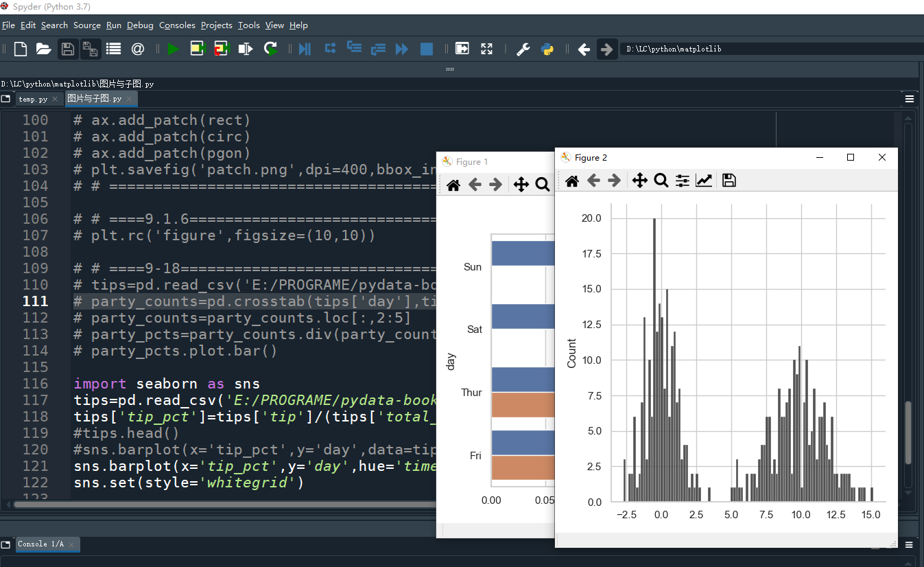Open the print preview list icon
Viewport: 924px width, 567px height.
[x=114, y=49]
